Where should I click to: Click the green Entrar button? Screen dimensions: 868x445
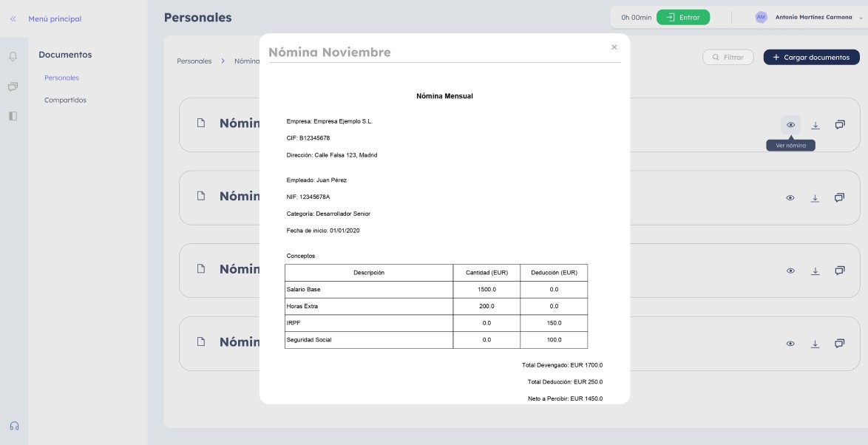[x=683, y=17]
